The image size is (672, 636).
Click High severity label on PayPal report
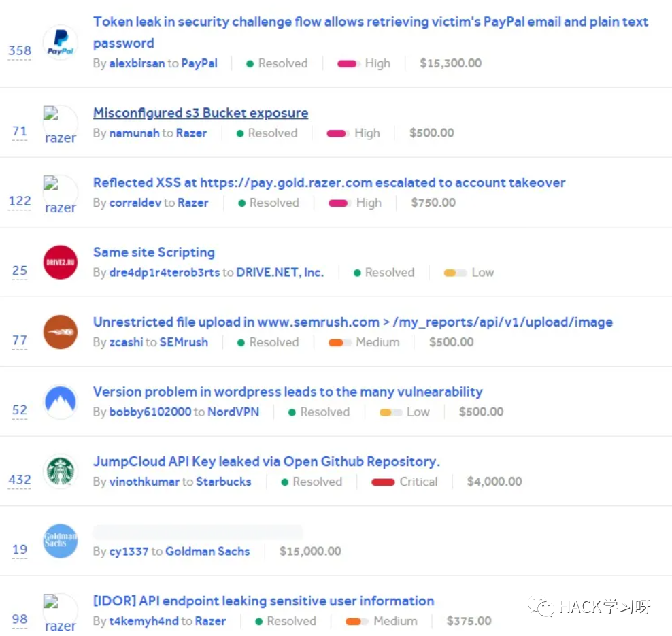coord(377,63)
